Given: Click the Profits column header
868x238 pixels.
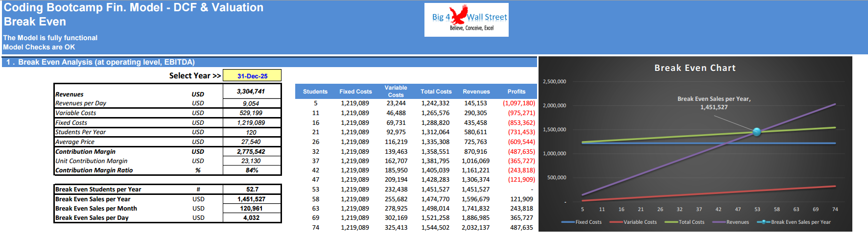Looking at the screenshot, I should pyautogui.click(x=516, y=92).
